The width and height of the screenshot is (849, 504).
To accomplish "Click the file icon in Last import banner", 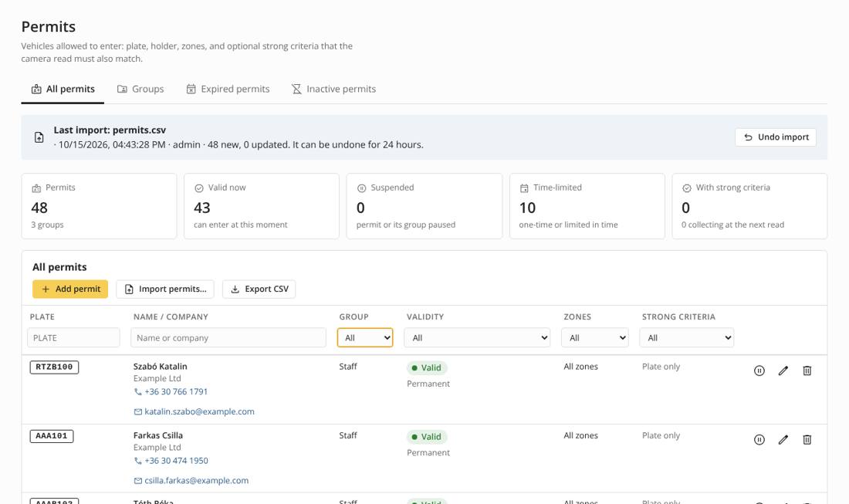I will [39, 137].
